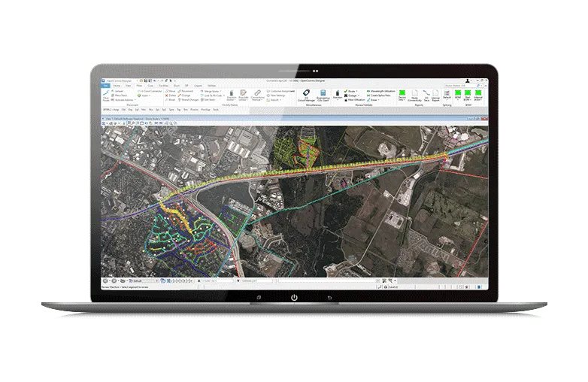Click the Wavelength Utilization button
Viewport: 588px width, 382px height.
pos(381,91)
